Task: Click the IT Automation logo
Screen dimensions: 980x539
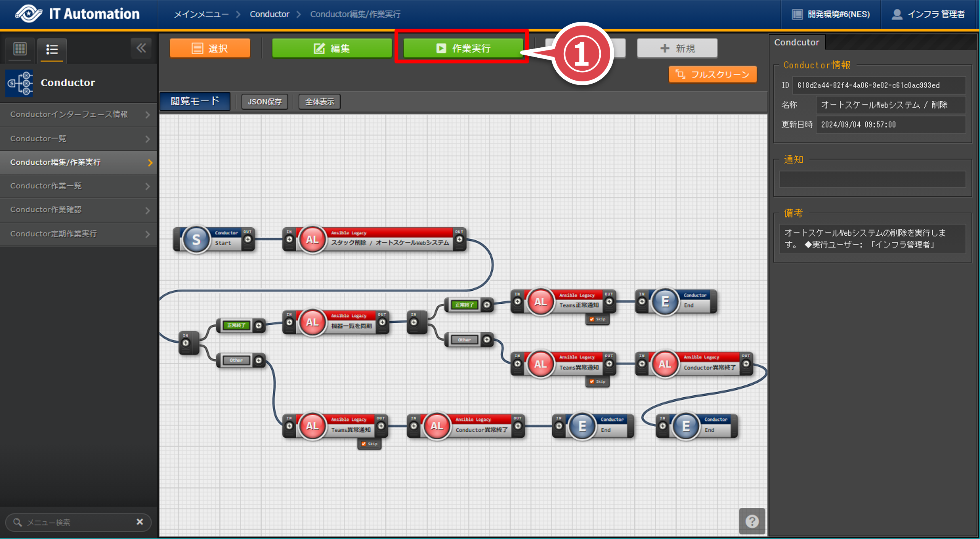Action: (29, 14)
